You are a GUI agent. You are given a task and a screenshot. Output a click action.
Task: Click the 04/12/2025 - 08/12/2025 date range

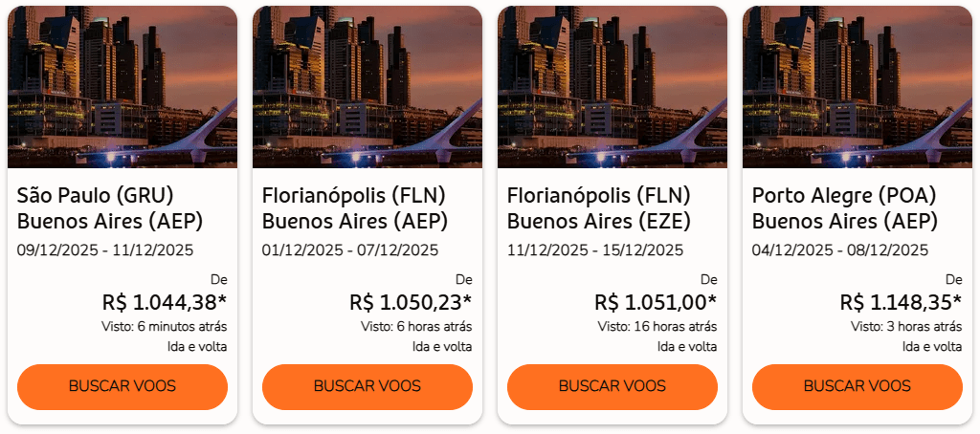pyautogui.click(x=840, y=250)
